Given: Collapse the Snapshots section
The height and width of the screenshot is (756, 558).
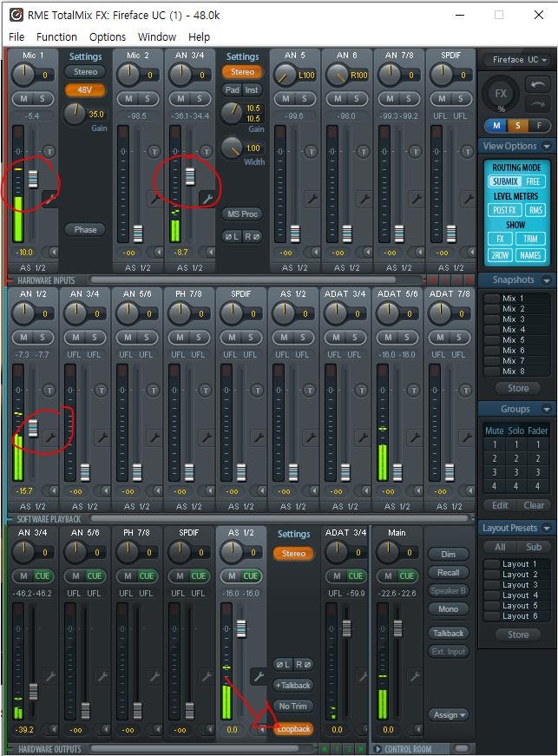Looking at the screenshot, I should (547, 280).
